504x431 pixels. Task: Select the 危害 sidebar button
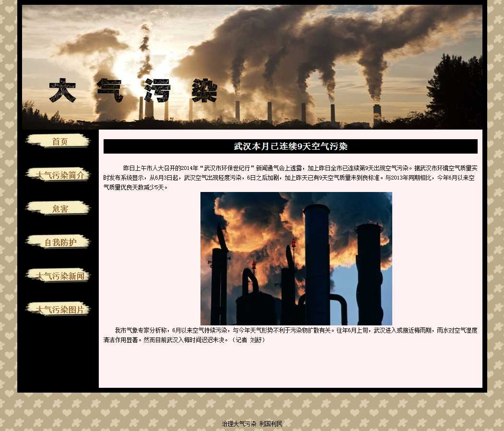click(59, 208)
